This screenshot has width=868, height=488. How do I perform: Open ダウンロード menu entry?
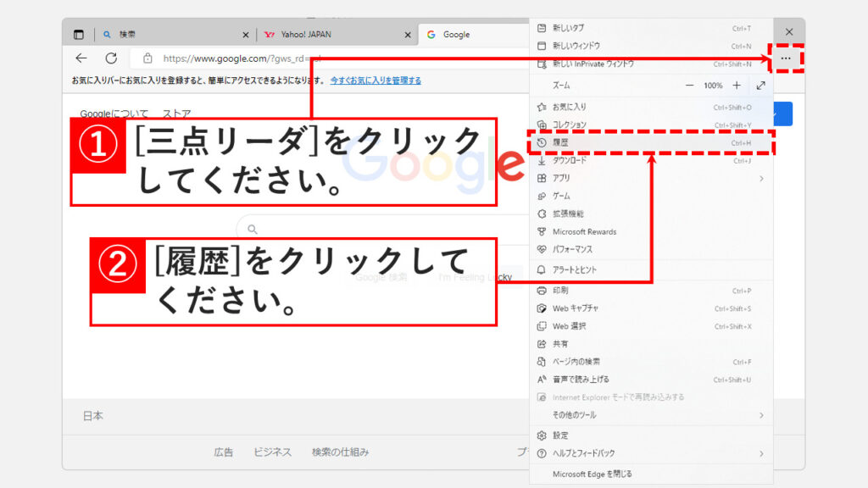569,160
